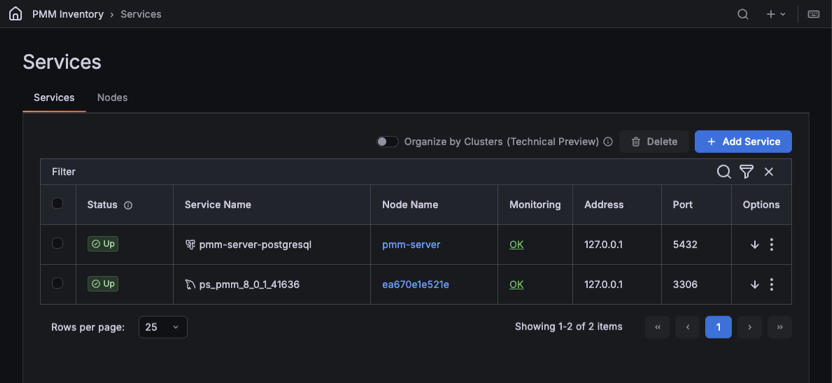The height and width of the screenshot is (383, 832).
Task: Click the ps_pmm_8_0_1_41636 address 127.0.0.1
Action: (603, 284)
